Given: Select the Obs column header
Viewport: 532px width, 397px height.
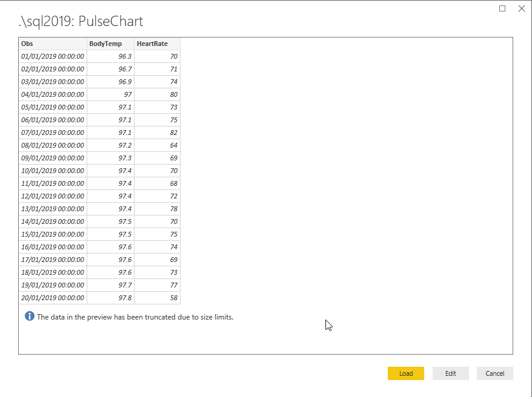Looking at the screenshot, I should click(53, 44).
